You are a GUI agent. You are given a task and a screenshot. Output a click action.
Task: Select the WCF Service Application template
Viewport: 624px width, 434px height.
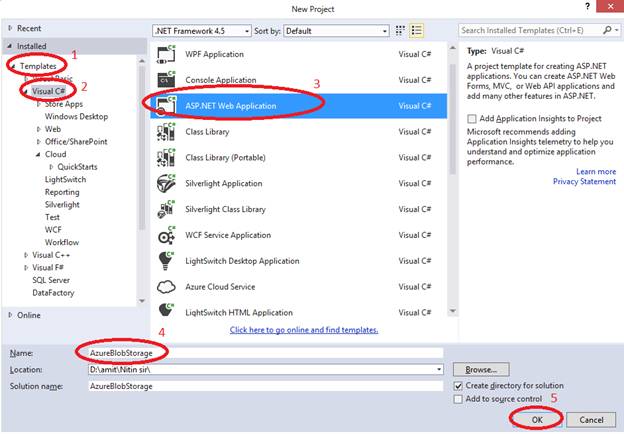[298, 235]
